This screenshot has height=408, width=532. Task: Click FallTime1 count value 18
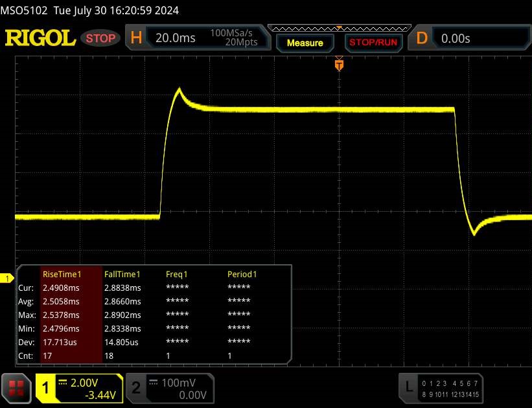point(109,356)
